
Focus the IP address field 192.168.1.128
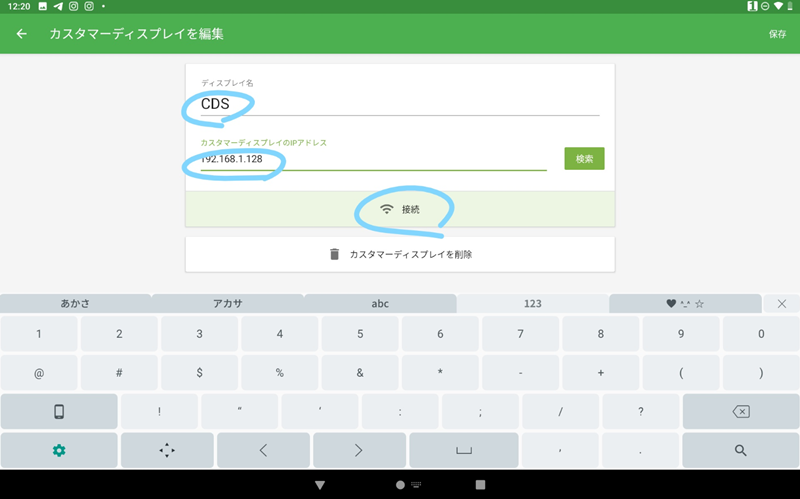[373, 159]
